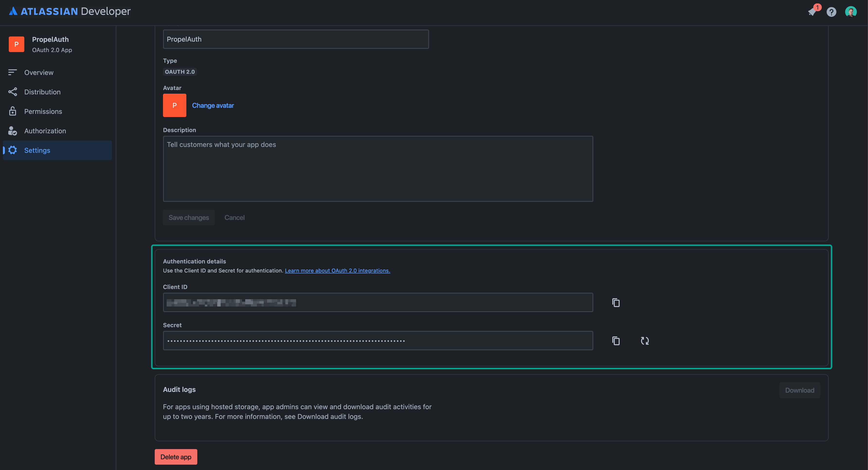Focus the app name field containing PropelAuth
Screen dimensions: 868x470
tap(296, 39)
